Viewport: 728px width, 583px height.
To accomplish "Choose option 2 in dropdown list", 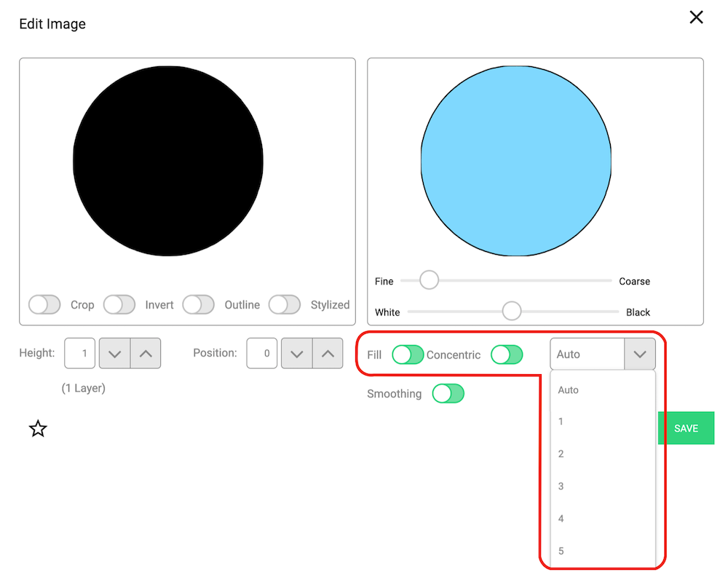I will click(x=603, y=454).
